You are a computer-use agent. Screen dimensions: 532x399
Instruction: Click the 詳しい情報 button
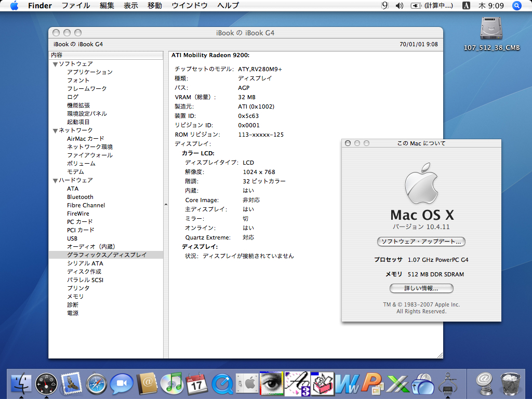(421, 288)
